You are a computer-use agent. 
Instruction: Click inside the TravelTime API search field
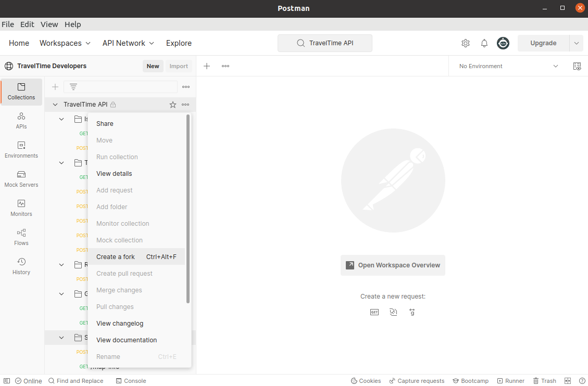click(324, 43)
